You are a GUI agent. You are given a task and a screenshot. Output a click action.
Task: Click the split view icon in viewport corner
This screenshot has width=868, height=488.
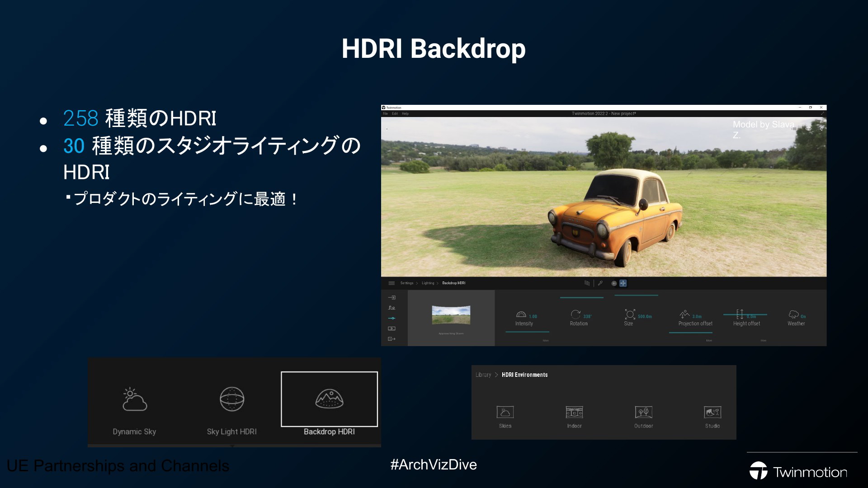click(794, 129)
